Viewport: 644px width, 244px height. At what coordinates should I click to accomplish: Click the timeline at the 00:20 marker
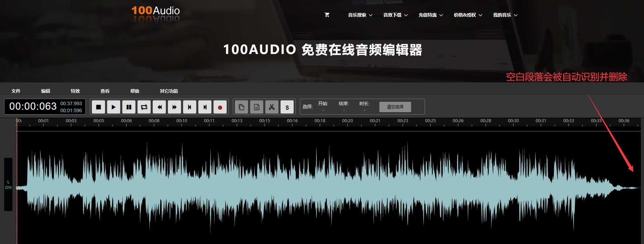click(348, 121)
